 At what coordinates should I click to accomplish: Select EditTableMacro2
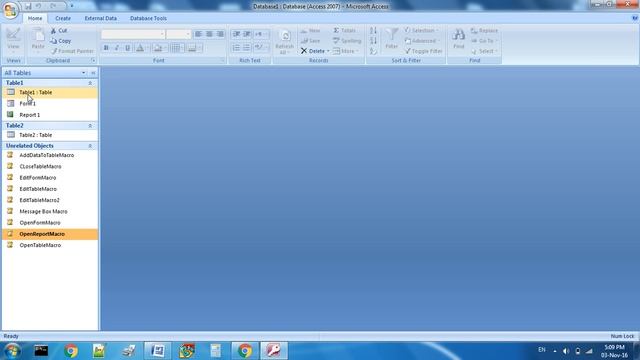[x=50, y=200]
